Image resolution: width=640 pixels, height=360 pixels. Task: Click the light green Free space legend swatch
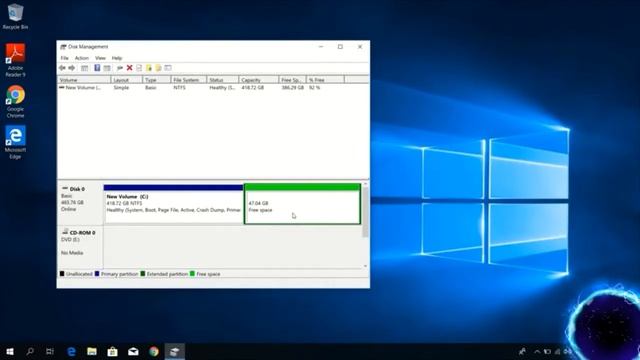pyautogui.click(x=192, y=273)
